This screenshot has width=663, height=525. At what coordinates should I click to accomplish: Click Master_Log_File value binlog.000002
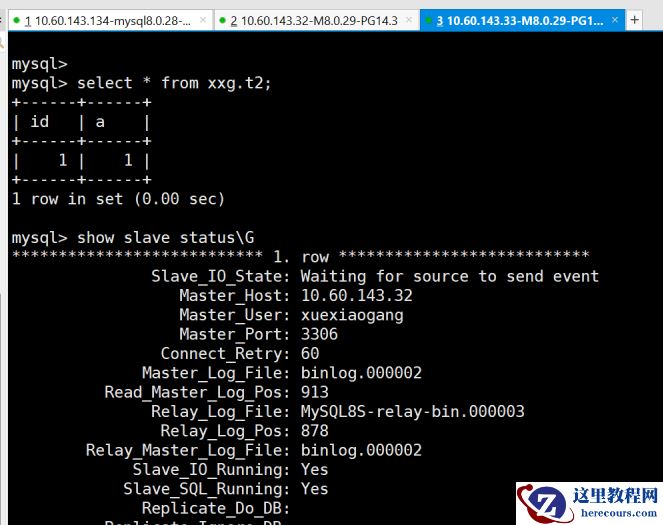coord(361,373)
